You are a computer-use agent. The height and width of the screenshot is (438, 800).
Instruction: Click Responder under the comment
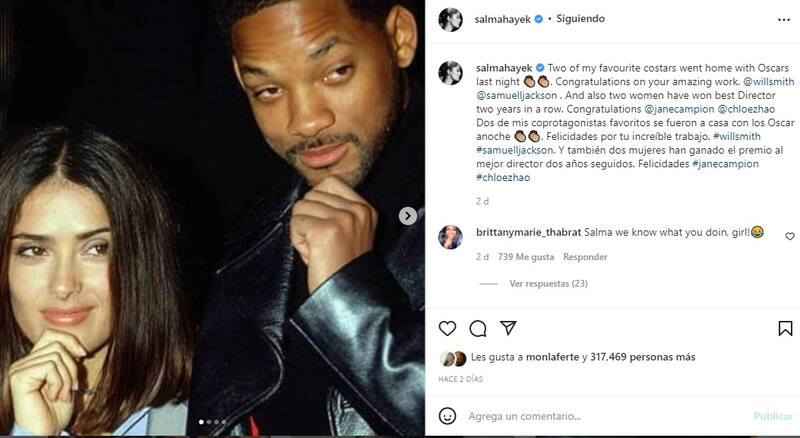tap(585, 257)
